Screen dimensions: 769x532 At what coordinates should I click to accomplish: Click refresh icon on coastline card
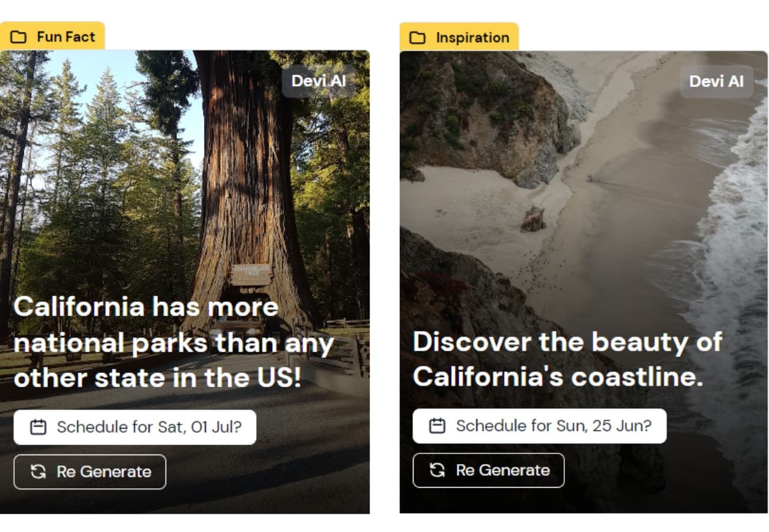coord(437,471)
